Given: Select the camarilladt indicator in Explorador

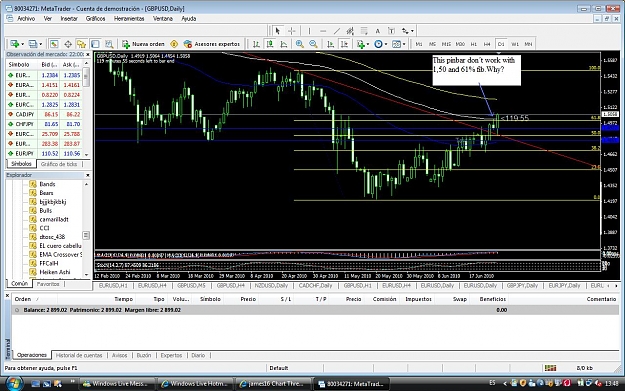Looking at the screenshot, I should [x=54, y=219].
